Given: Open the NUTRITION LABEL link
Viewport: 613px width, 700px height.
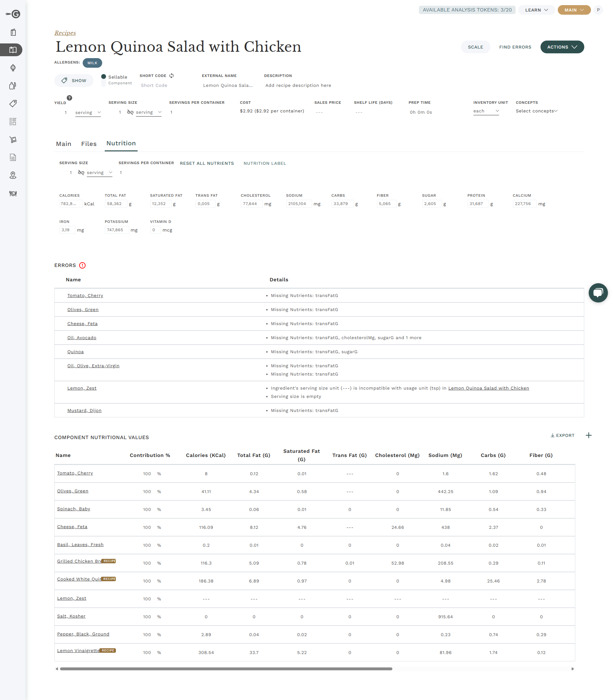Looking at the screenshot, I should pyautogui.click(x=264, y=163).
